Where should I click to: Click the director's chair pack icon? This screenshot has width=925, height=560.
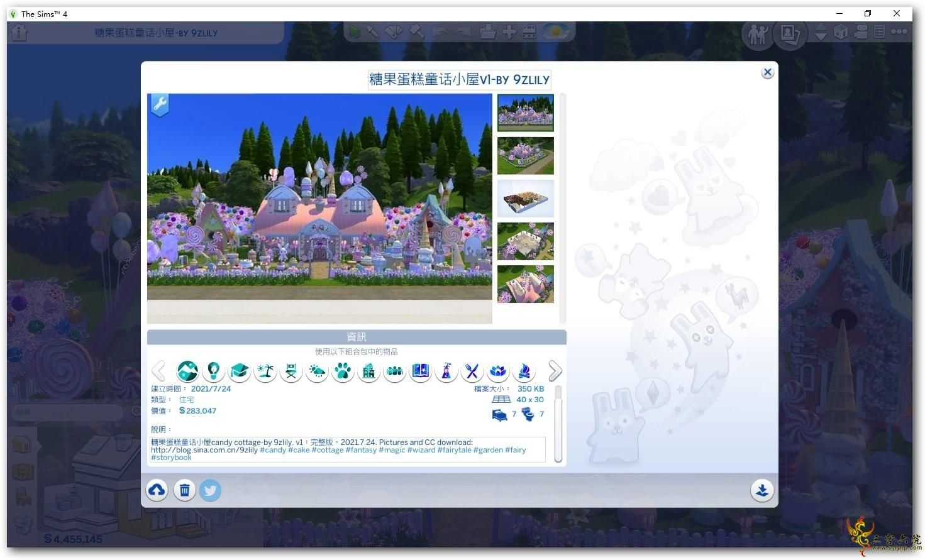click(x=291, y=371)
